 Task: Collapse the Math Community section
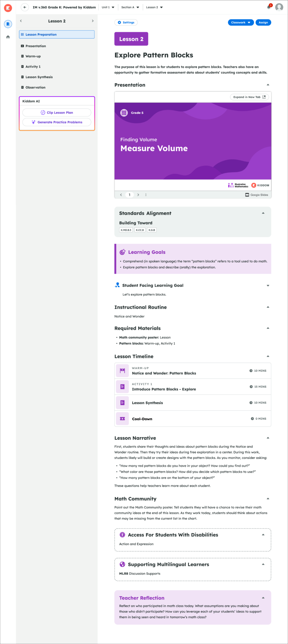[x=268, y=499]
